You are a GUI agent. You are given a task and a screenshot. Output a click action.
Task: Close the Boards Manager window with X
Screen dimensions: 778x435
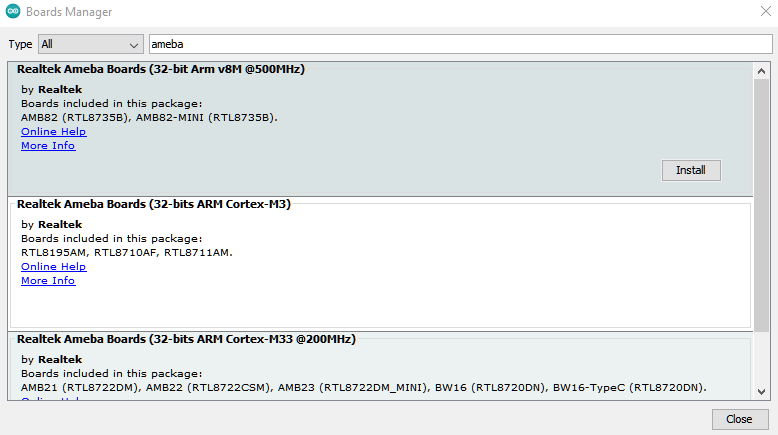click(x=765, y=12)
